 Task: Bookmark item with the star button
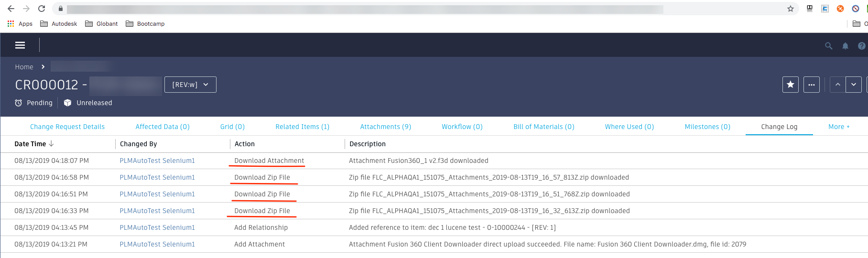(x=791, y=85)
